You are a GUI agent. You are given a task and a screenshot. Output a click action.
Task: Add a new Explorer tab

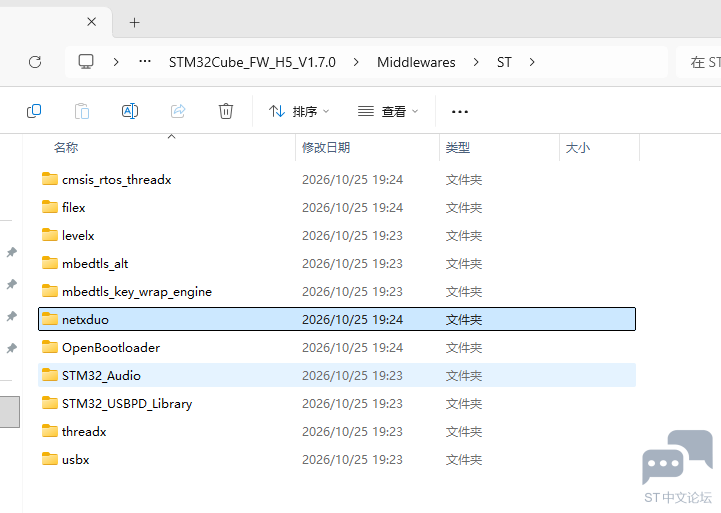pyautogui.click(x=134, y=23)
